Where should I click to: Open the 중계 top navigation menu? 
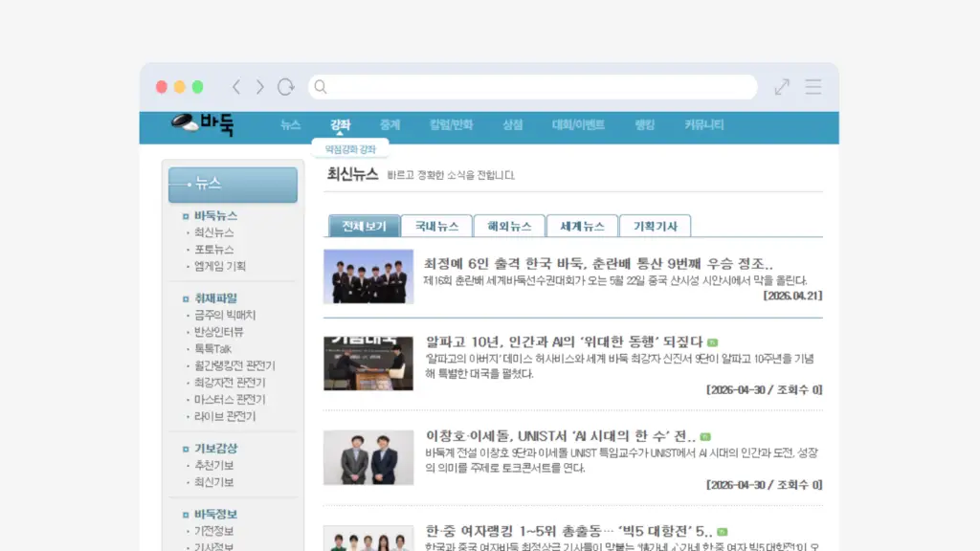click(390, 125)
